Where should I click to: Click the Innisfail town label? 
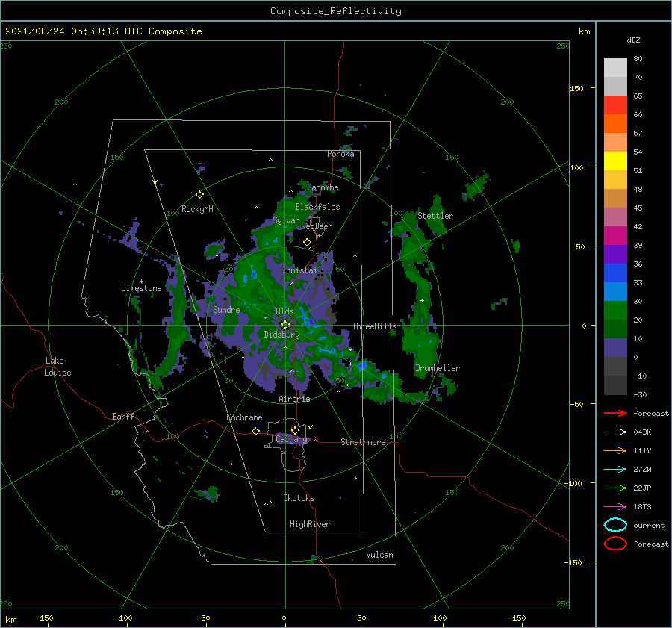[x=302, y=270]
